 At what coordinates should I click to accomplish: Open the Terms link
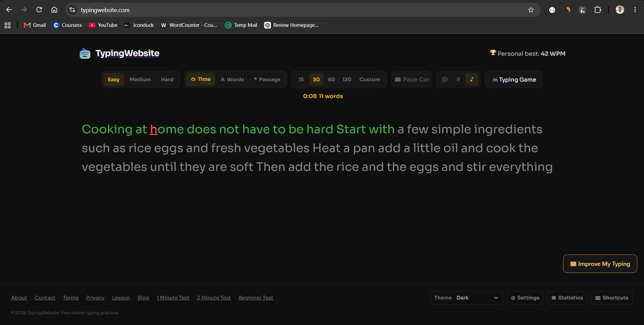tap(71, 298)
